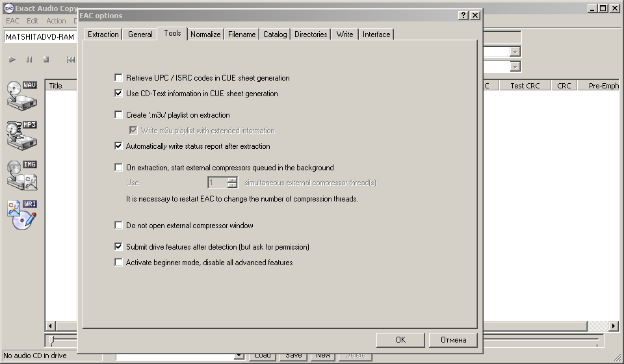
Task: Confirm options with the OK button
Action: pyautogui.click(x=400, y=340)
